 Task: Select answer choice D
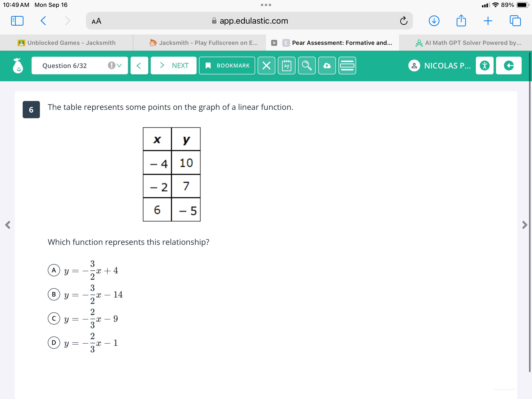point(54,343)
